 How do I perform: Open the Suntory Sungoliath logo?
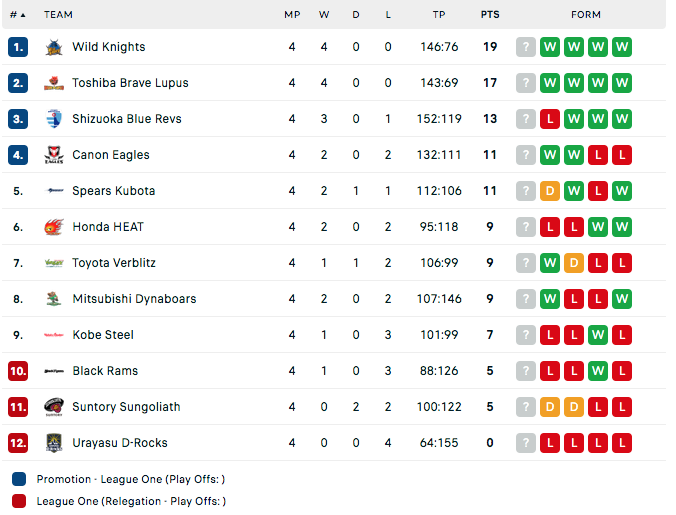click(x=54, y=407)
